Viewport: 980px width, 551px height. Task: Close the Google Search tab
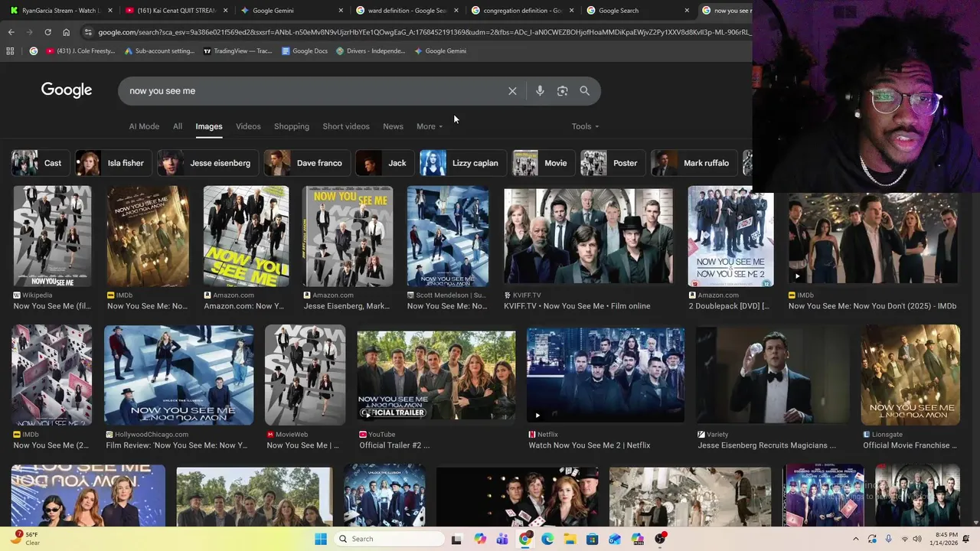[686, 11]
